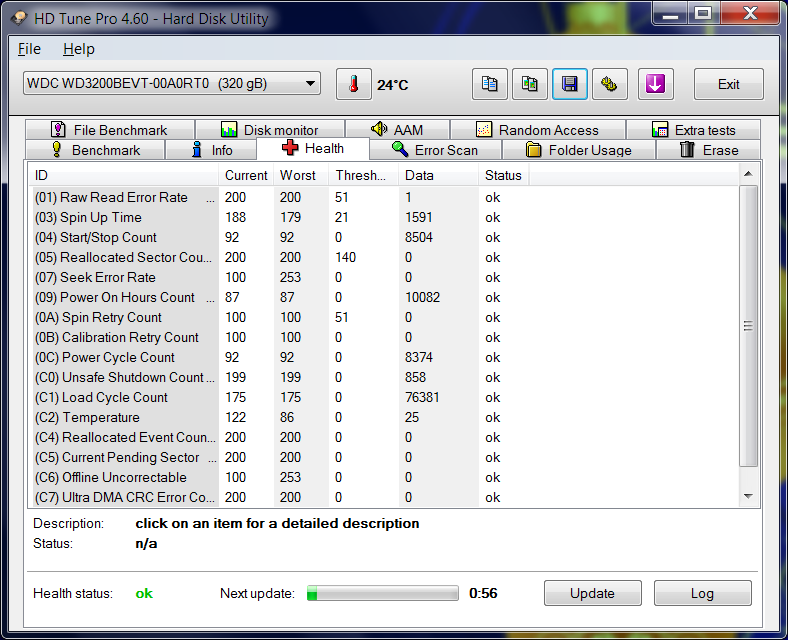Screen dimensions: 788x640
Task: Select the (07) Seek Error Rate row
Action: pyautogui.click(x=383, y=277)
